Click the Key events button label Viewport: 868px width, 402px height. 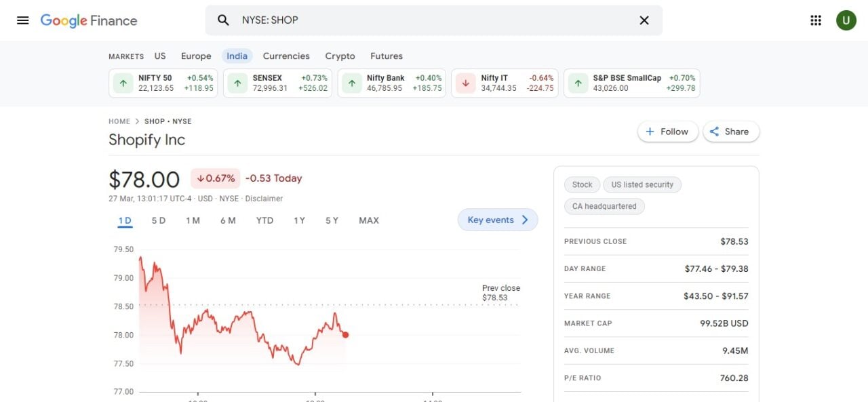490,220
